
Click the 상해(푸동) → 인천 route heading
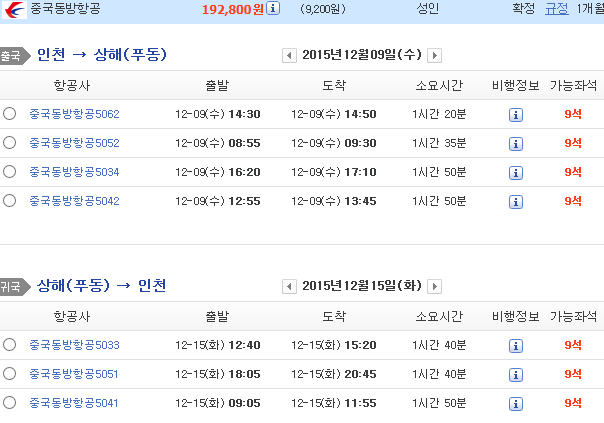coord(102,285)
